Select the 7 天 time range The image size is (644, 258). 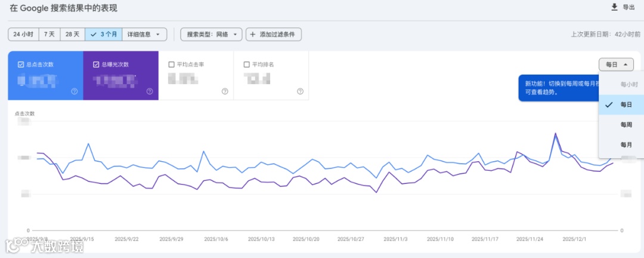pos(49,35)
